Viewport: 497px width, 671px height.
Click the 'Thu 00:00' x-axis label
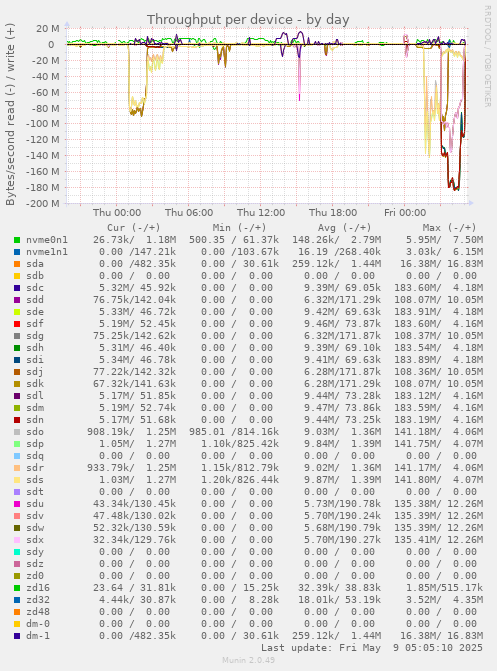pyautogui.click(x=117, y=213)
